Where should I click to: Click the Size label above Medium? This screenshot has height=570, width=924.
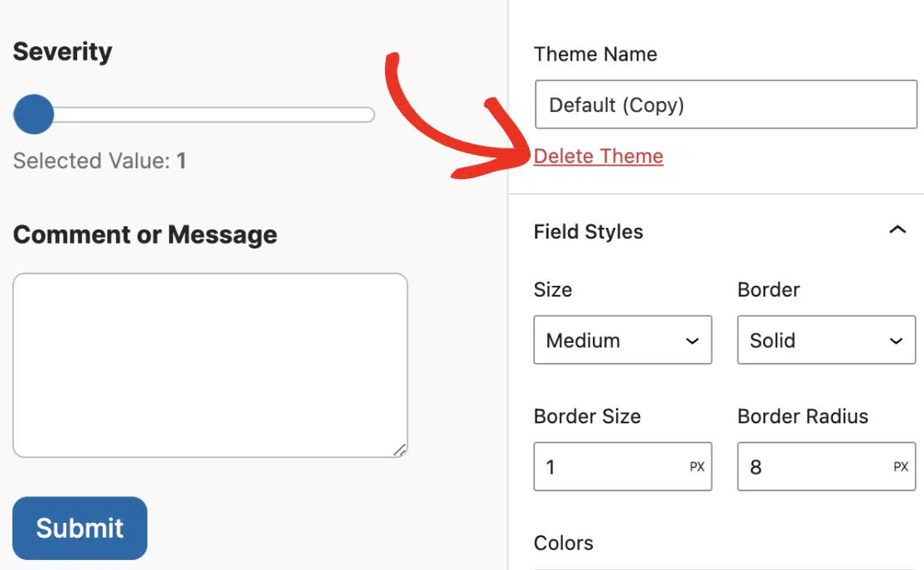(x=553, y=289)
